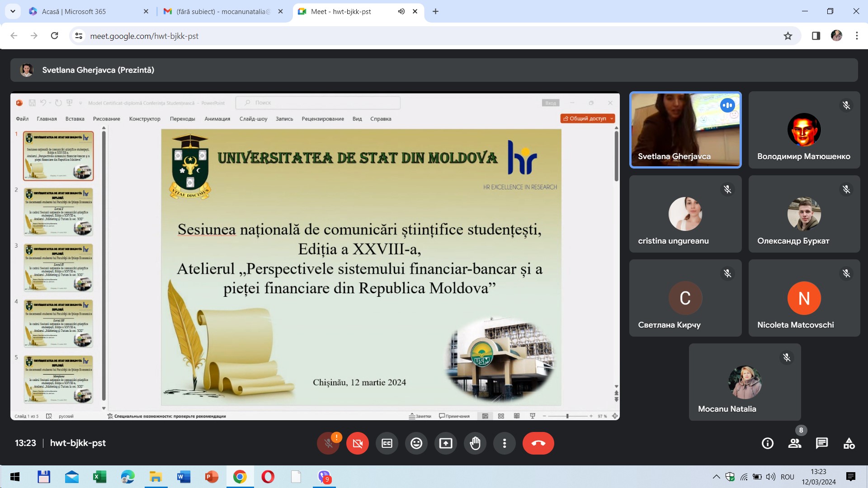Open Mail app from taskbar
This screenshot has width=868, height=488.
(x=71, y=477)
